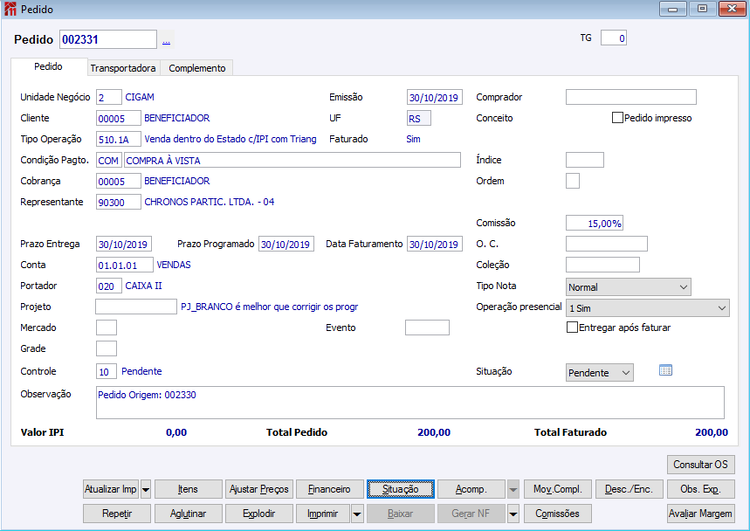Click the Coleção input field
The width and height of the screenshot is (750, 531).
coord(602,265)
